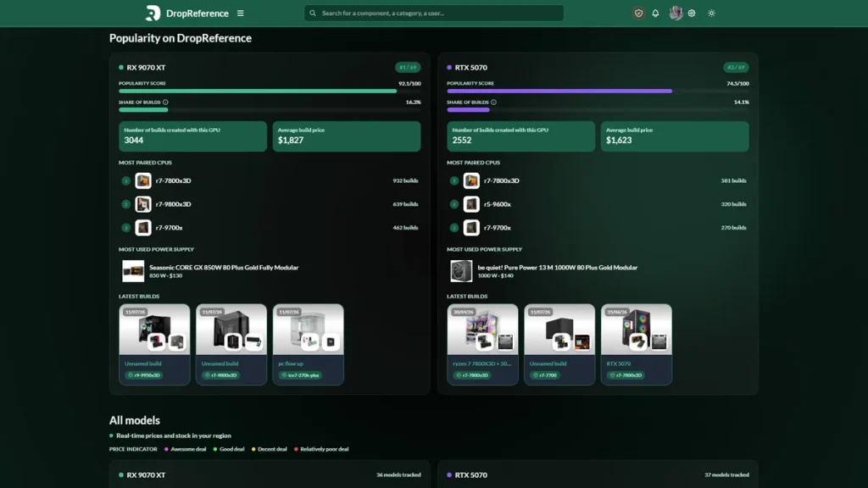Click RX 9070 XT popularity score bar

(x=270, y=91)
